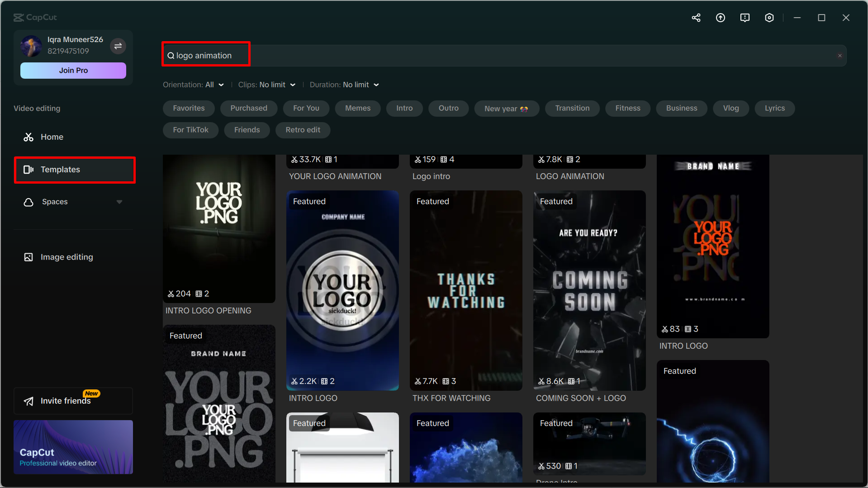Viewport: 868px width, 488px height.
Task: Select the Business category chip
Action: 682,108
